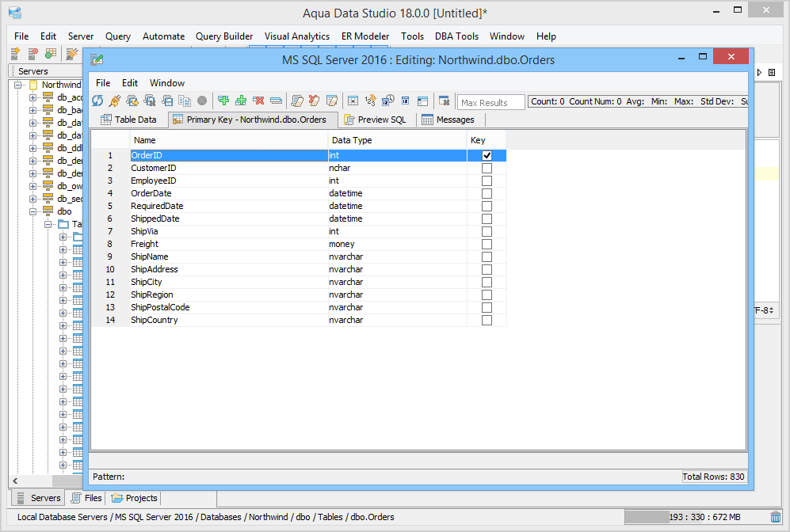Open the Query Builder menu
The height and width of the screenshot is (532, 790).
point(224,36)
